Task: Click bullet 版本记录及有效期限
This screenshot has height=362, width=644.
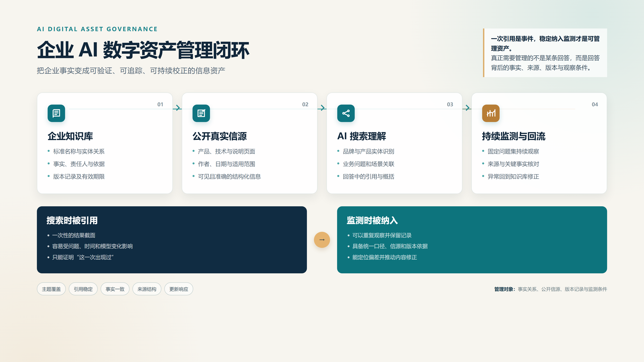Action: 79,177
